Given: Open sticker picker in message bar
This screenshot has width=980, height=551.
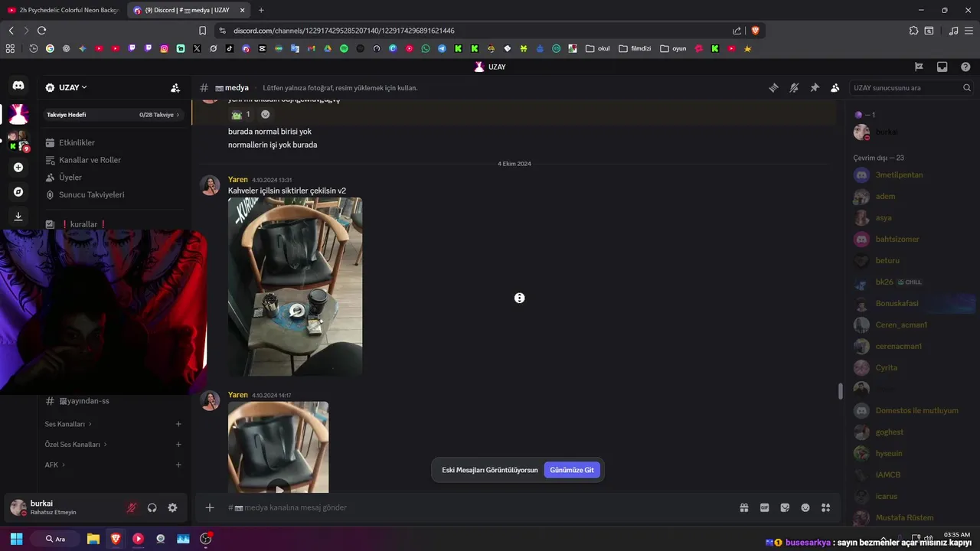Looking at the screenshot, I should click(785, 507).
